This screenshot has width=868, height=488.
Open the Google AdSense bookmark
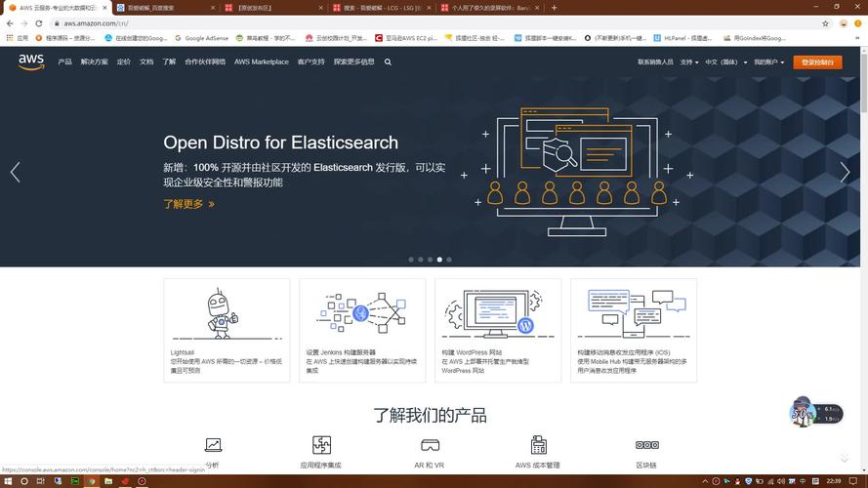click(201, 38)
